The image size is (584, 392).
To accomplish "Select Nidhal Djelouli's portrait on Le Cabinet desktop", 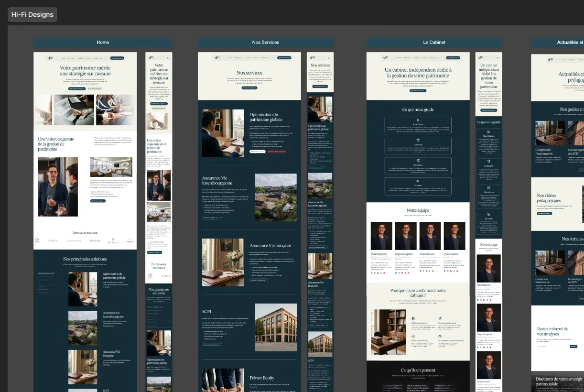I will [x=381, y=236].
